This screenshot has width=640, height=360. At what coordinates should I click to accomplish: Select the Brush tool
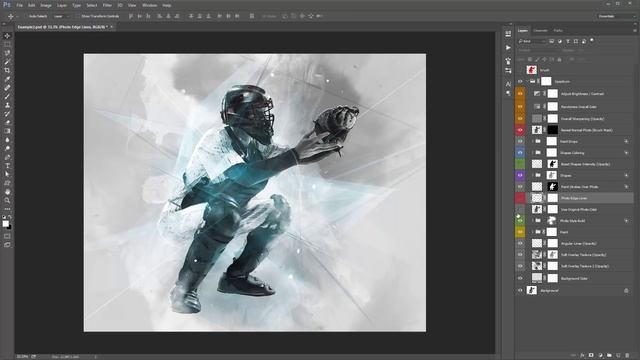click(7, 96)
